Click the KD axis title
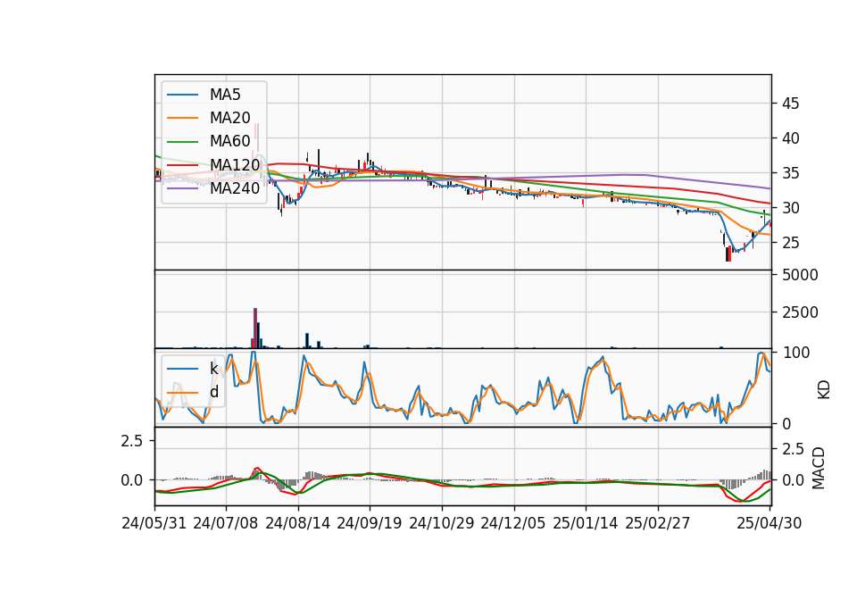 pyautogui.click(x=824, y=390)
